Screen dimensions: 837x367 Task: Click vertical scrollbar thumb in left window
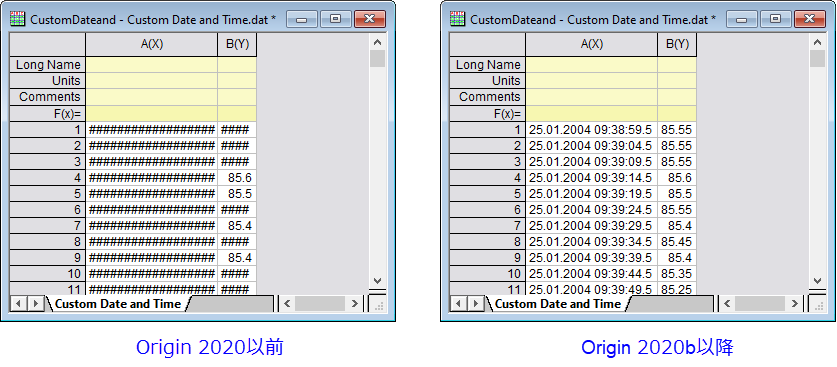377,59
